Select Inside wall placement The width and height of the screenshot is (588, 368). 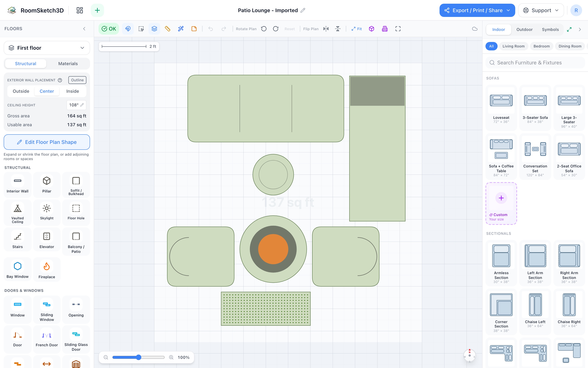tap(72, 91)
